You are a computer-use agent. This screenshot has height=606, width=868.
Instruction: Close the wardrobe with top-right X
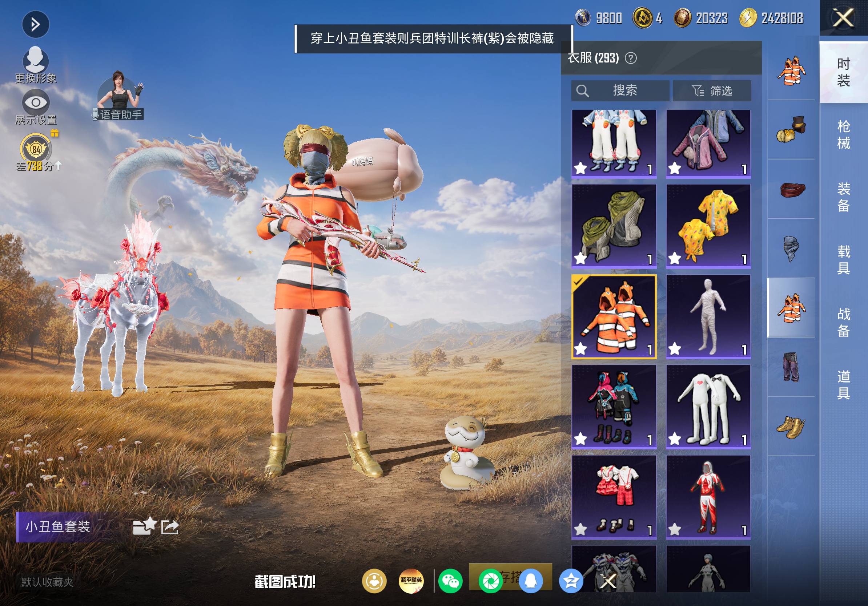pos(843,18)
